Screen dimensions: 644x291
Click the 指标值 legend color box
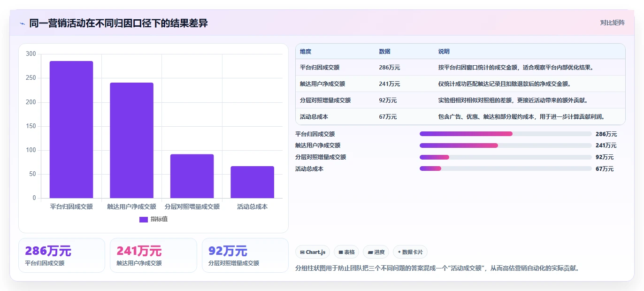click(144, 219)
